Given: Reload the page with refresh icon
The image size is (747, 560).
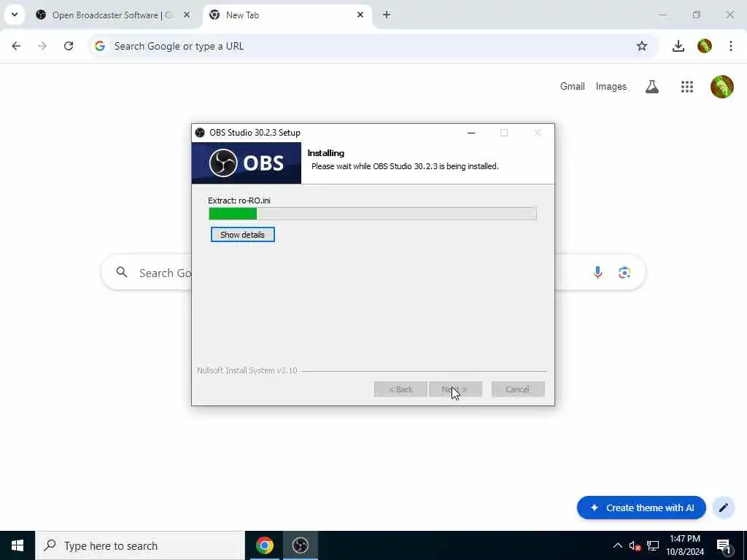Looking at the screenshot, I should 69,46.
